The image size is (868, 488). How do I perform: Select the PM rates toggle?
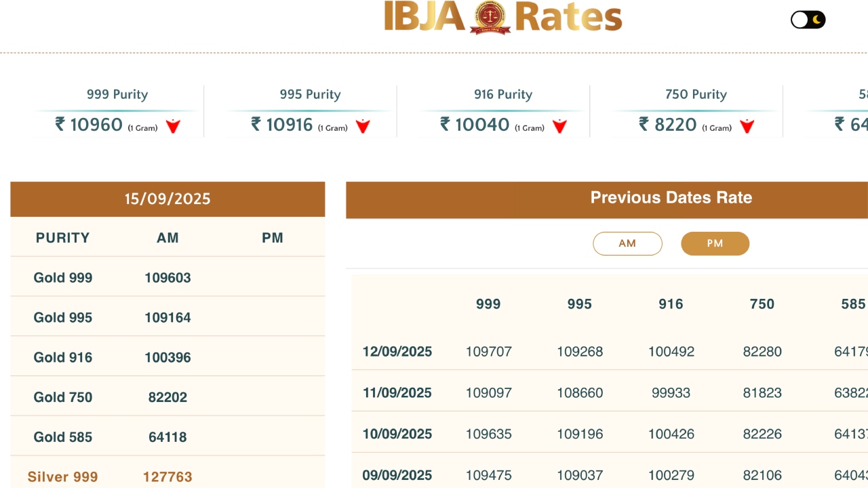pyautogui.click(x=715, y=243)
